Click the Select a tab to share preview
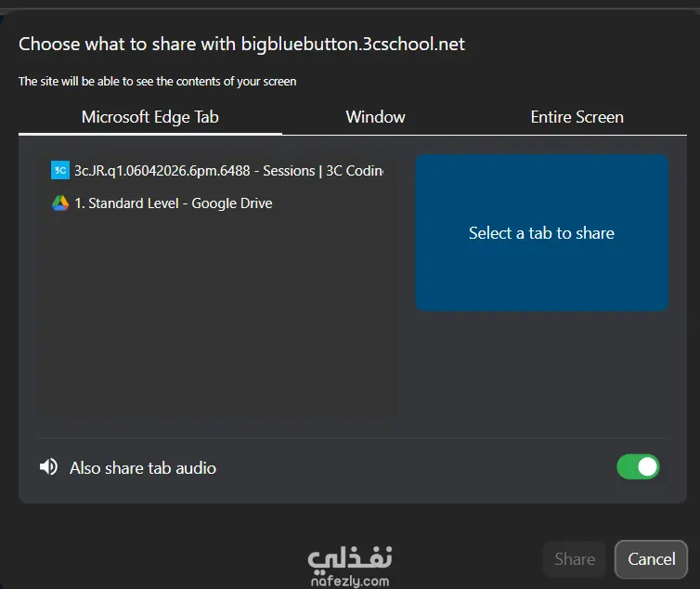This screenshot has width=700, height=589. pos(541,233)
